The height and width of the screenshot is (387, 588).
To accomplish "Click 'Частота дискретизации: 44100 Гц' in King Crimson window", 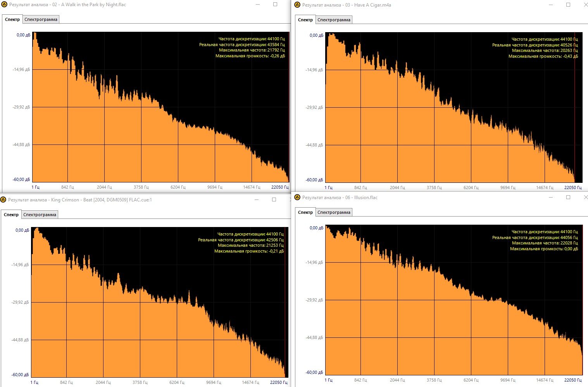I will [250, 234].
